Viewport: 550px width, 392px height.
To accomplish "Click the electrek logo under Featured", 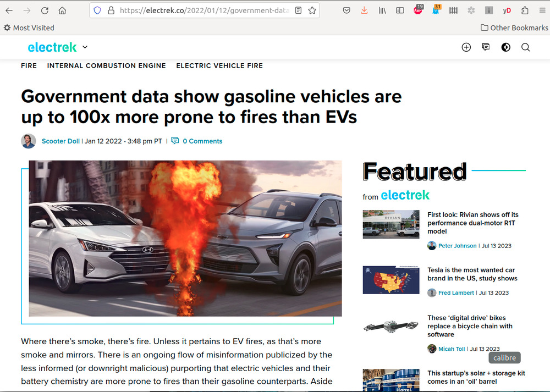I will coord(405,195).
